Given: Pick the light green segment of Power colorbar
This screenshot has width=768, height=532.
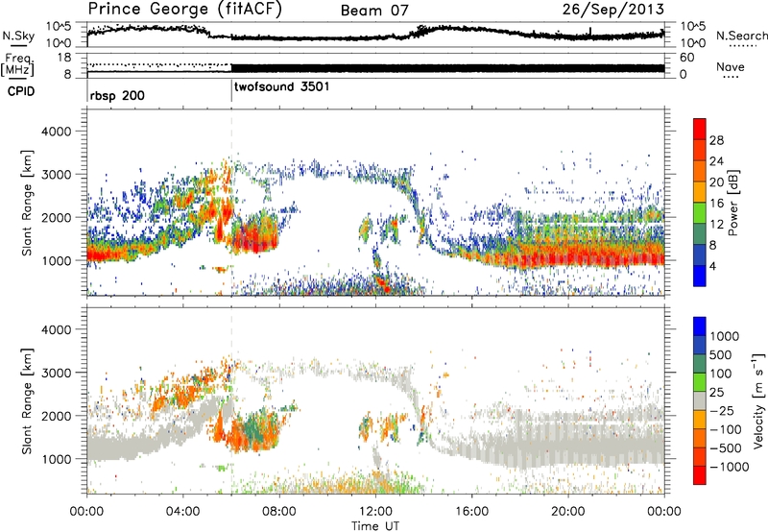Looking at the screenshot, I should (700, 212).
